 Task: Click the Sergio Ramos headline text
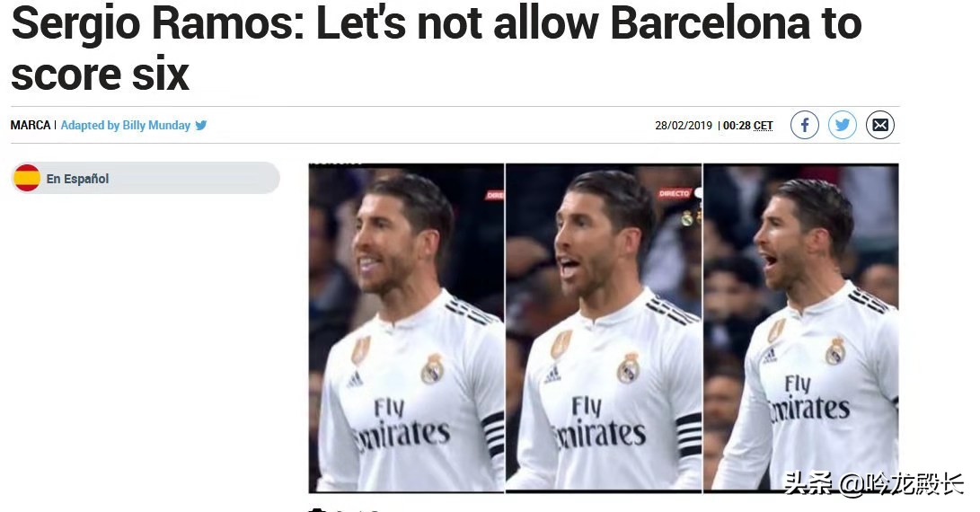point(437,49)
